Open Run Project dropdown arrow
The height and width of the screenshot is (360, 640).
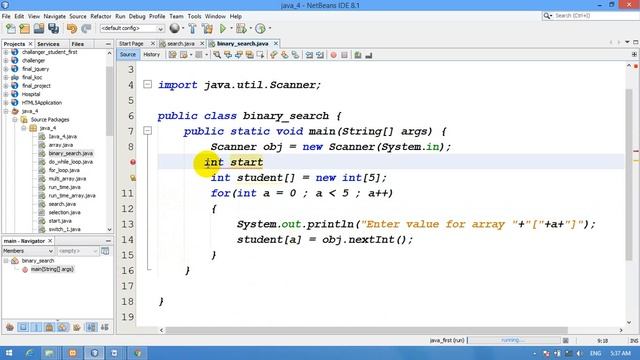[x=231, y=28]
